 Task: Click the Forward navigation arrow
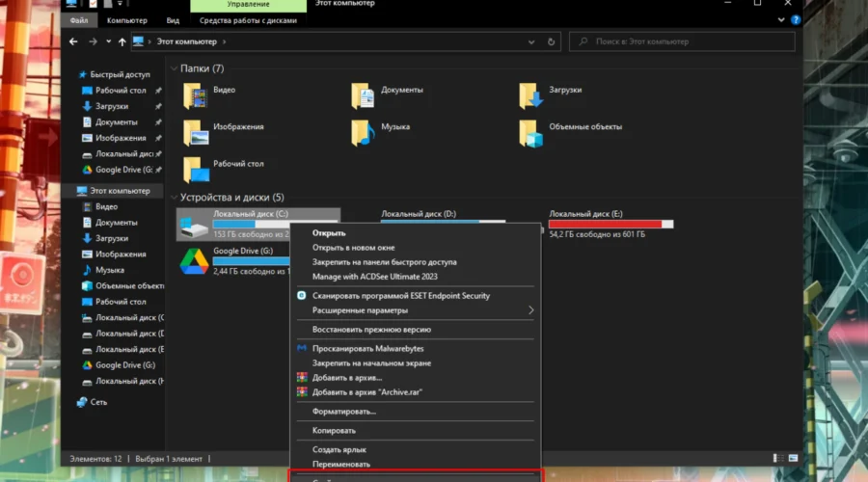[x=93, y=41]
